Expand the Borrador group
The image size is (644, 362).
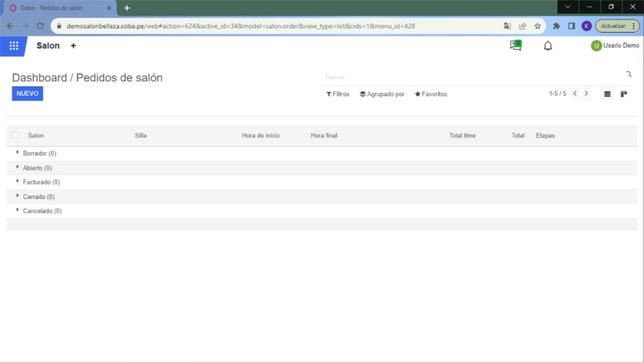pyautogui.click(x=39, y=154)
